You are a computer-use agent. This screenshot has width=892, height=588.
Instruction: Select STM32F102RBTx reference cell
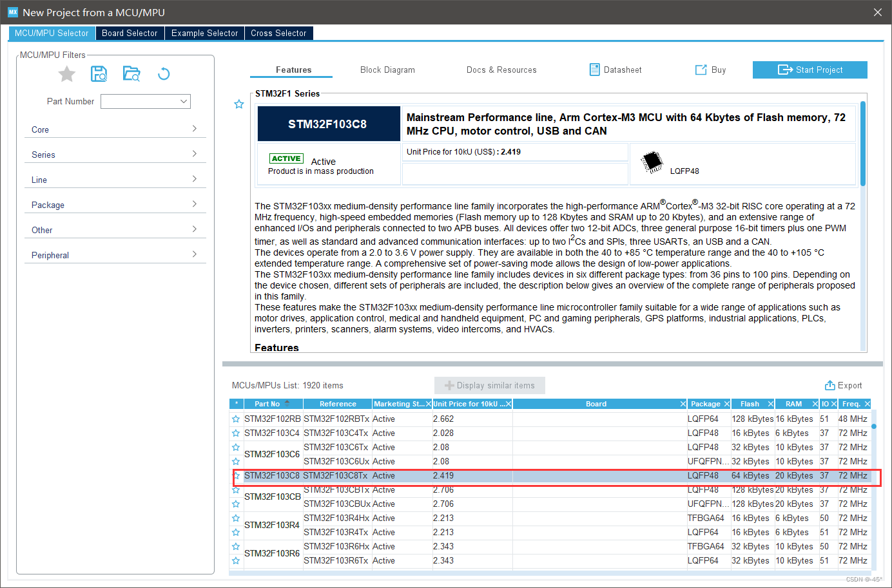tap(336, 419)
